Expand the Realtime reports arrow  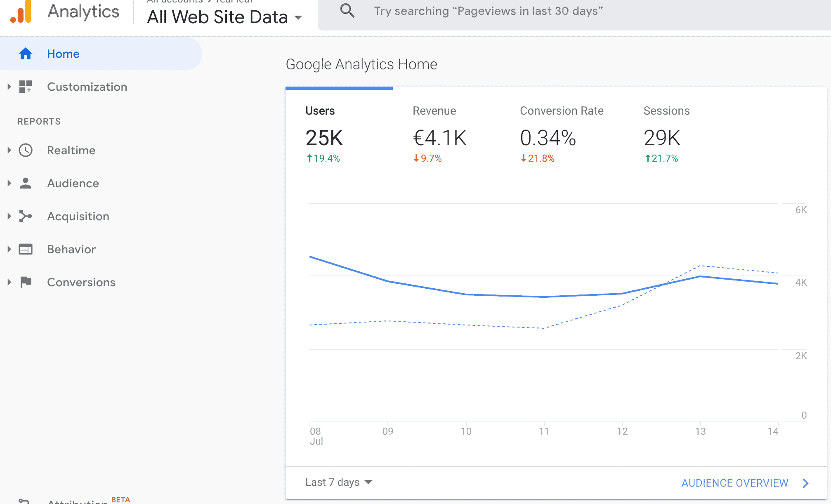pyautogui.click(x=9, y=150)
